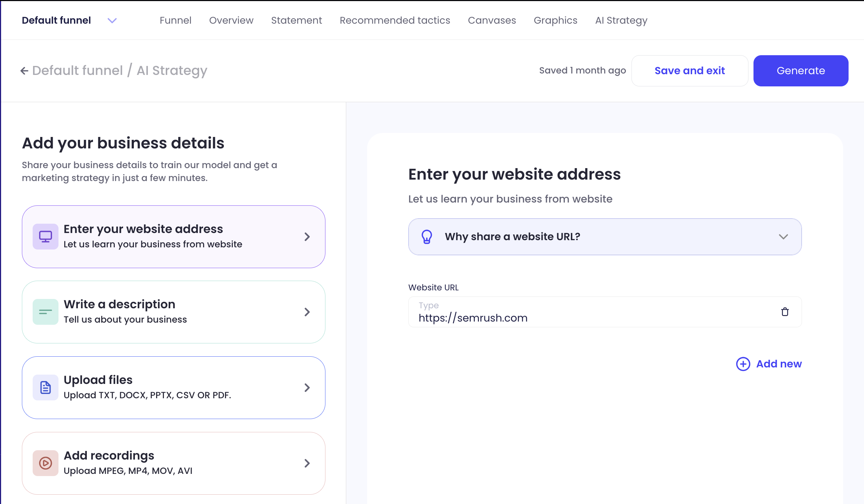This screenshot has width=864, height=504.
Task: Click the website address entry icon
Action: click(x=46, y=236)
